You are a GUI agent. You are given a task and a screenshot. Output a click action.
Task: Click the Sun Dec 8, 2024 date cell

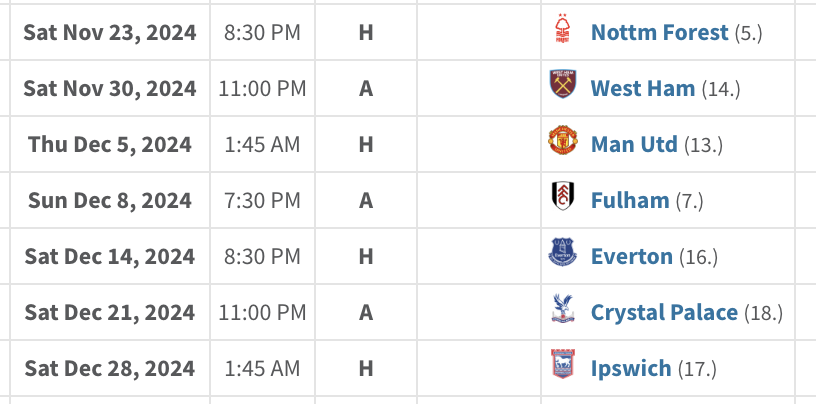click(110, 200)
